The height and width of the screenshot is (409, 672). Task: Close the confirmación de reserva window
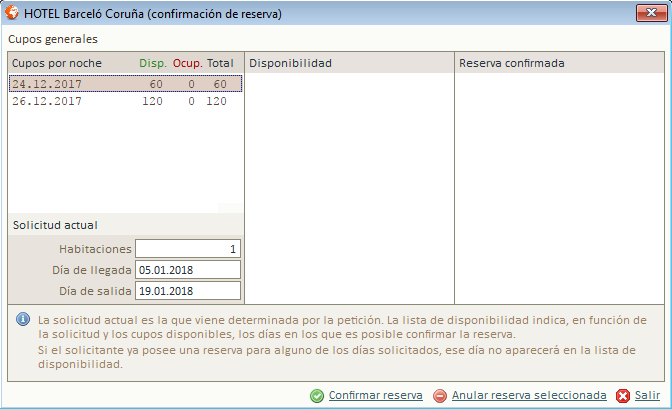pyautogui.click(x=651, y=13)
